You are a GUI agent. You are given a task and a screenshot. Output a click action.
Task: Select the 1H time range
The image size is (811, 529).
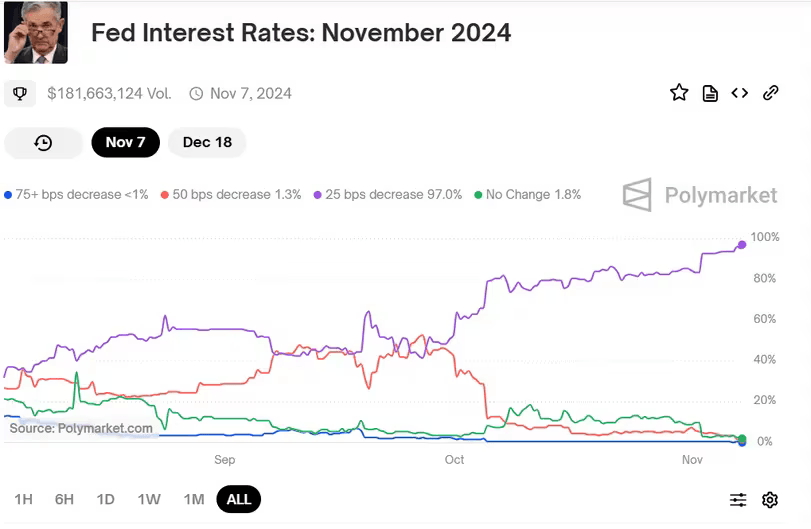[23, 499]
